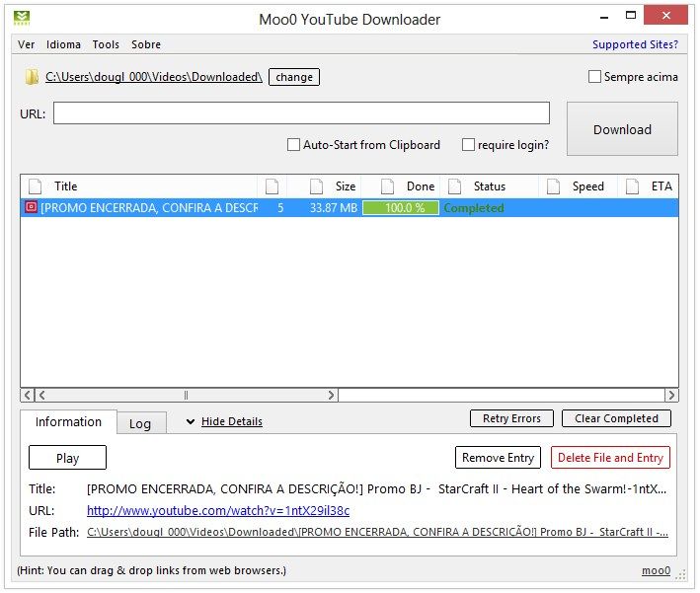
Task: Click the download folder icon
Action: pos(32,77)
